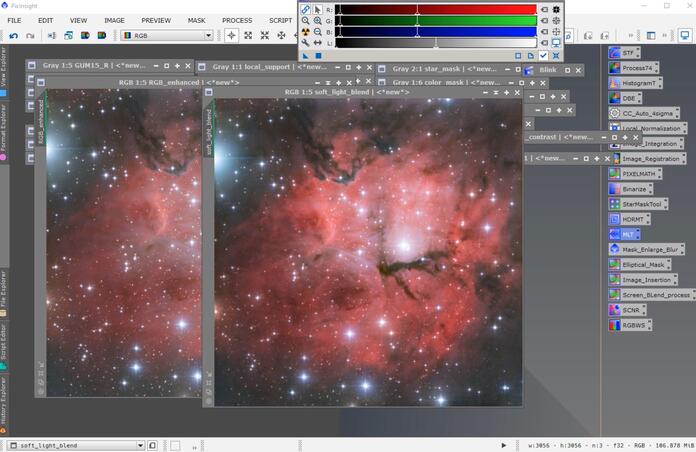Expand the SCNR icon's up-down arrows

(x=644, y=310)
